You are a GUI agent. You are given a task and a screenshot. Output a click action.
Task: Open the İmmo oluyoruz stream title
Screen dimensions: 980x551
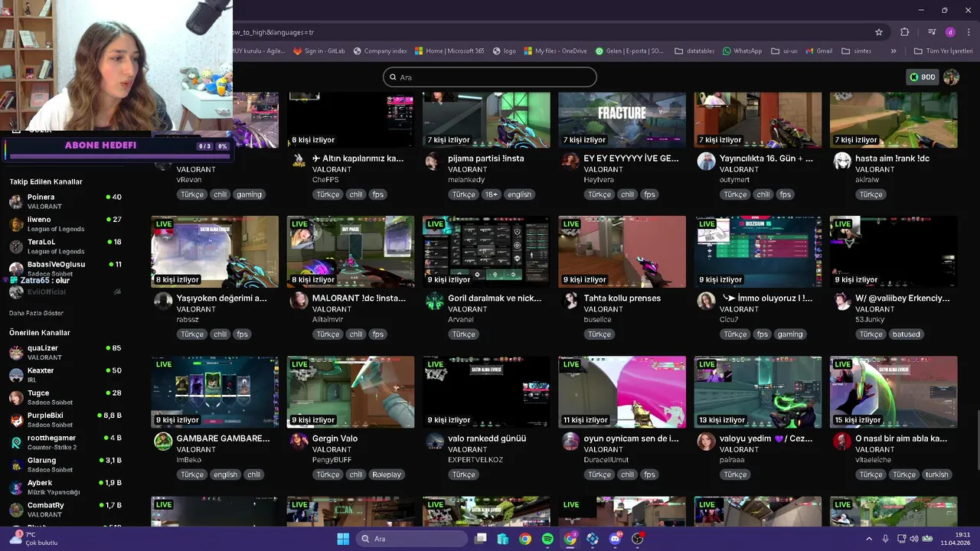766,298
